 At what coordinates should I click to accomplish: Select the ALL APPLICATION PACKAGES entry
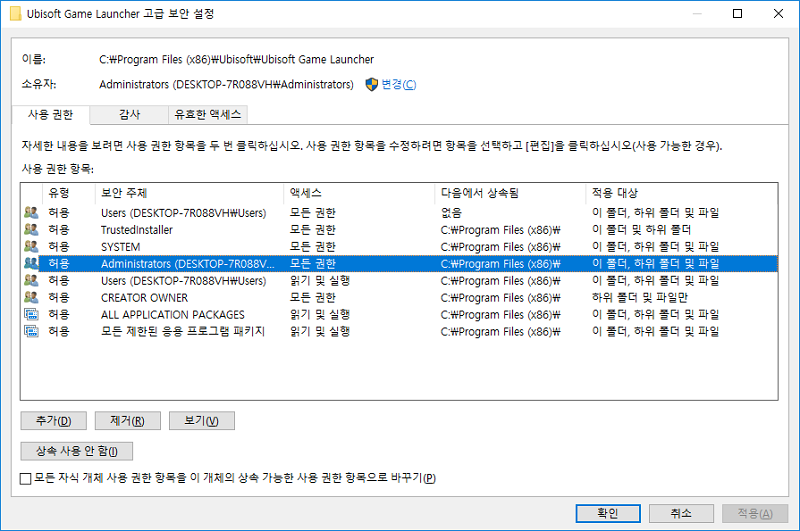tap(399, 314)
